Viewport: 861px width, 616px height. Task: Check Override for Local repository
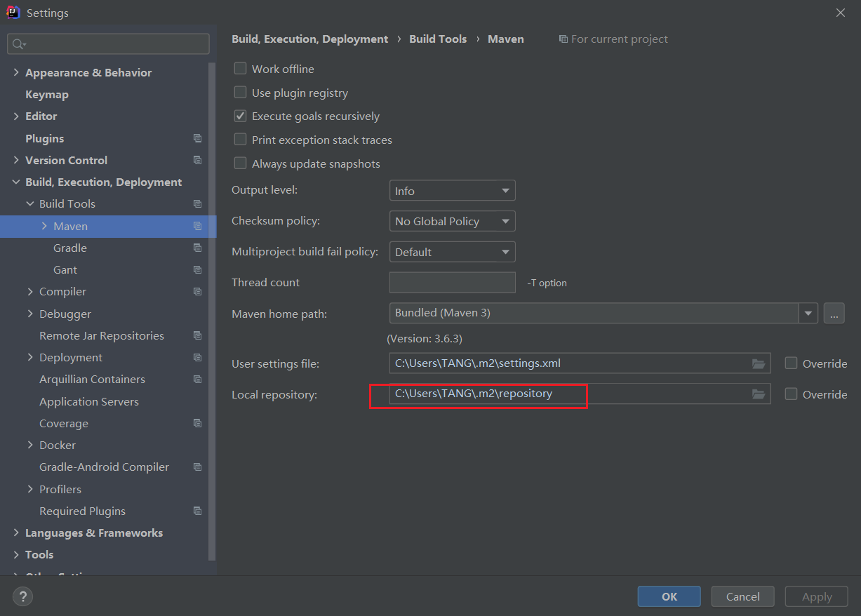[792, 394]
